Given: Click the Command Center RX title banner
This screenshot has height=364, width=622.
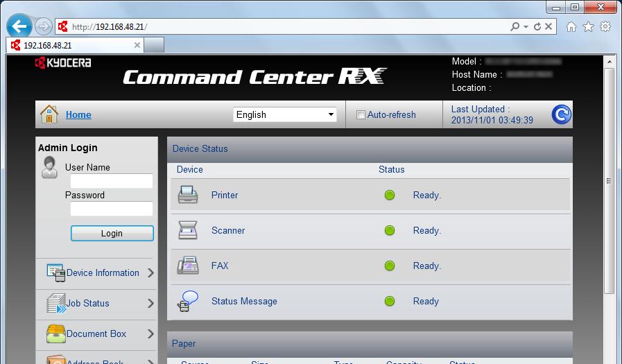Looking at the screenshot, I should (254, 76).
